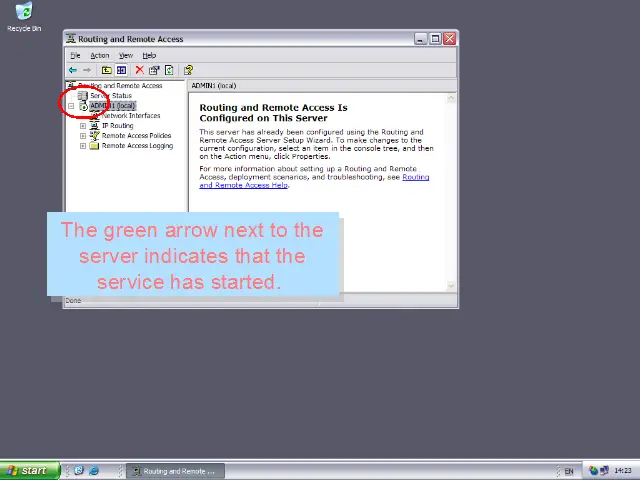Expand the IP Routing node
The height and width of the screenshot is (480, 640).
pos(83,126)
